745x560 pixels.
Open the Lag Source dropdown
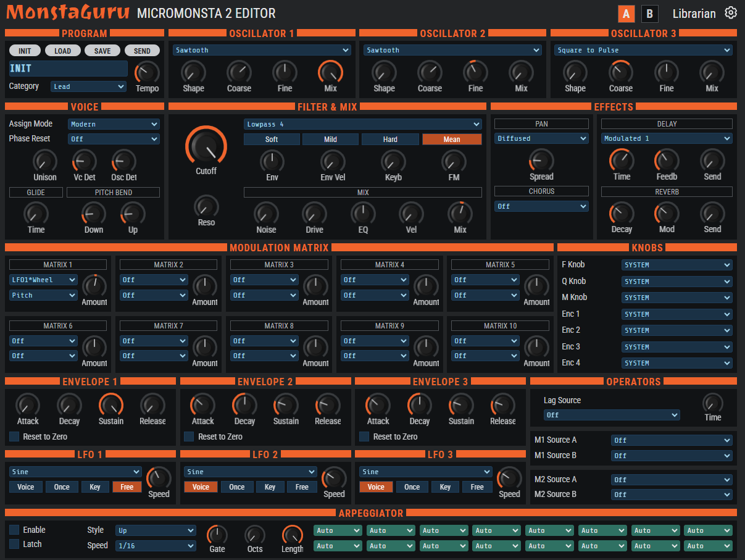tap(612, 415)
